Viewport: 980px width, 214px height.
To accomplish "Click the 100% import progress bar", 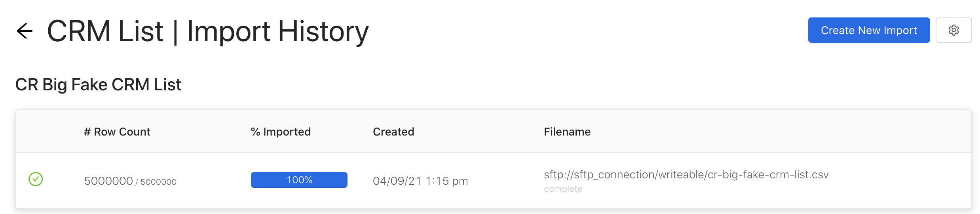I will click(x=299, y=180).
